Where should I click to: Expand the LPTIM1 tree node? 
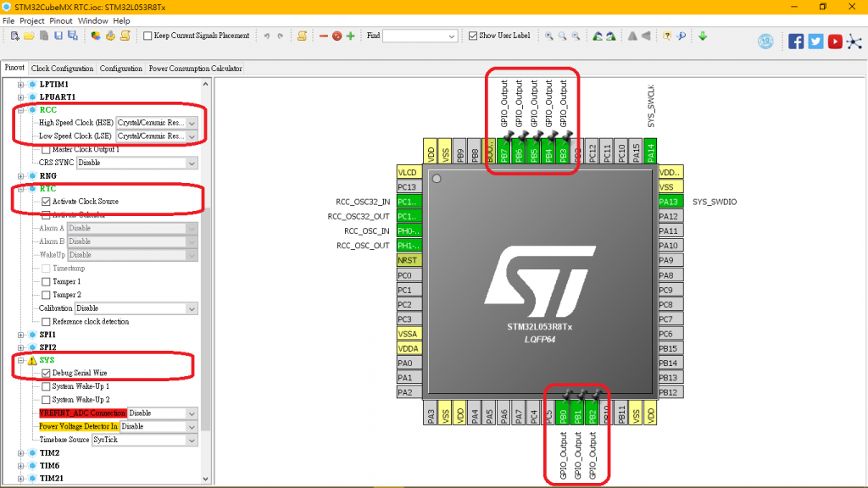coord(21,85)
